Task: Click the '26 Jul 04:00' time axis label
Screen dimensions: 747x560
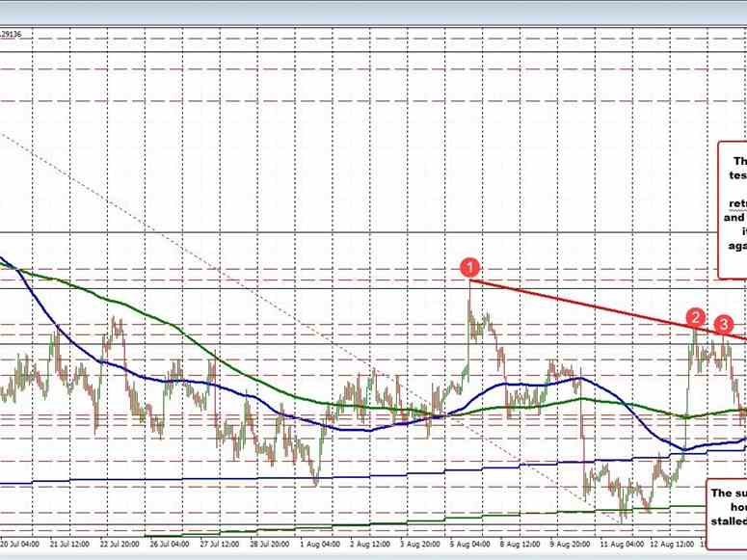Action: coord(170,544)
